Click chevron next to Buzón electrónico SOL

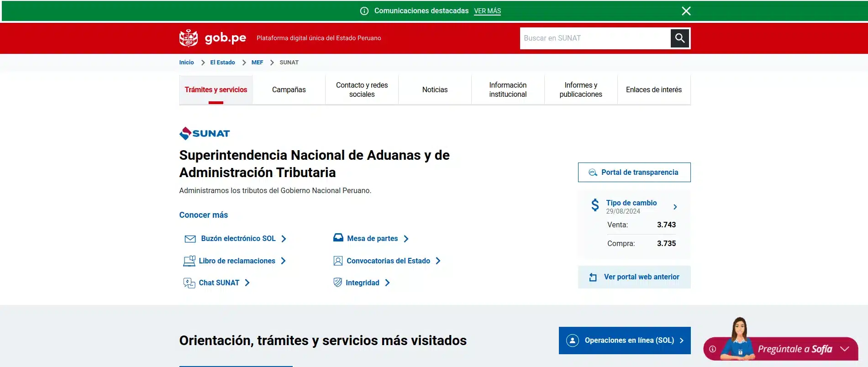pyautogui.click(x=284, y=239)
